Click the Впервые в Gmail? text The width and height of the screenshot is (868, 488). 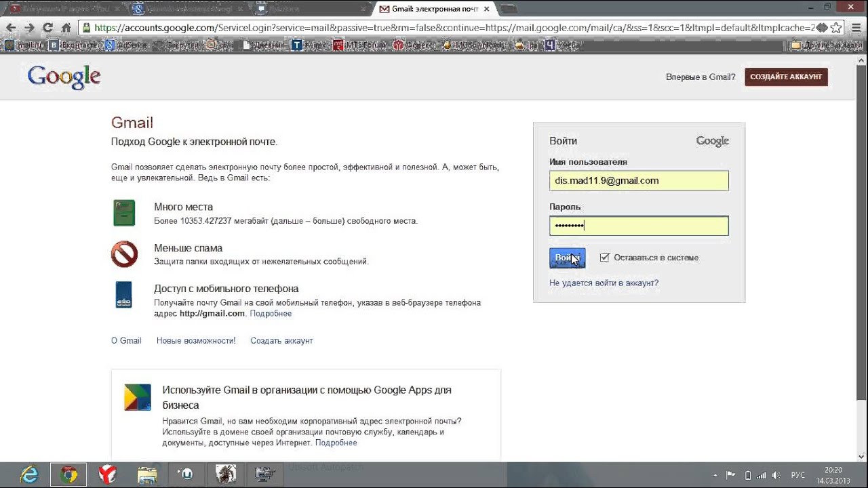coord(701,77)
